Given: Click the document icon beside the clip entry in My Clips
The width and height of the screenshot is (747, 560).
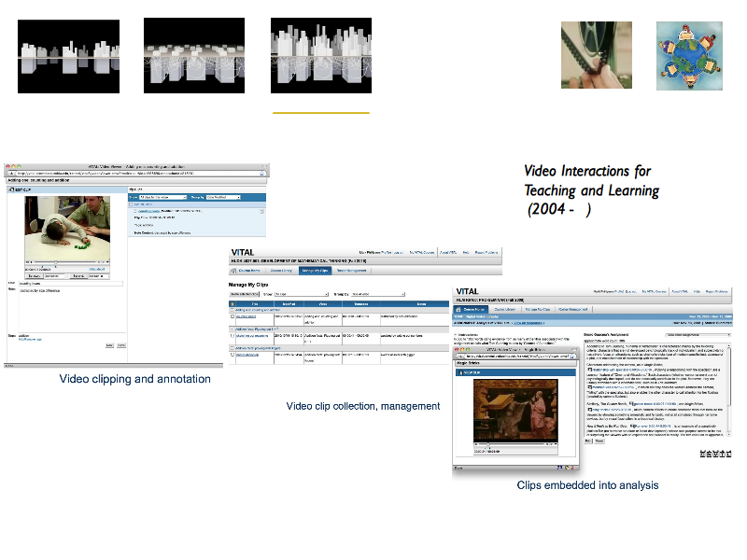Looking at the screenshot, I should (x=134, y=211).
